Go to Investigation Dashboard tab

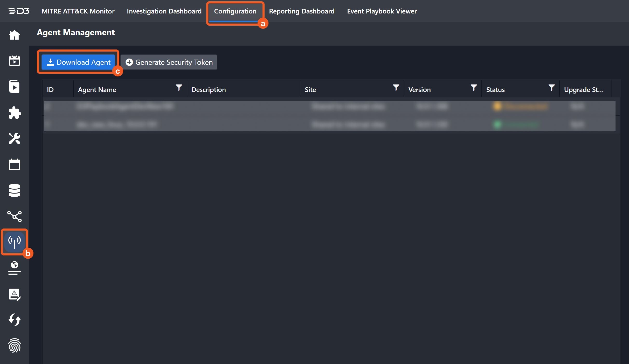[x=164, y=11]
